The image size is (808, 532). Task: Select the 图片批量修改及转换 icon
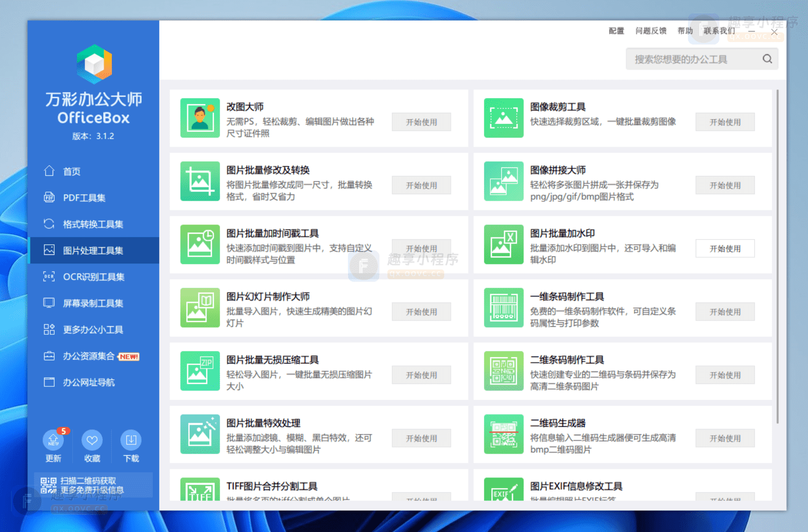[200, 181]
